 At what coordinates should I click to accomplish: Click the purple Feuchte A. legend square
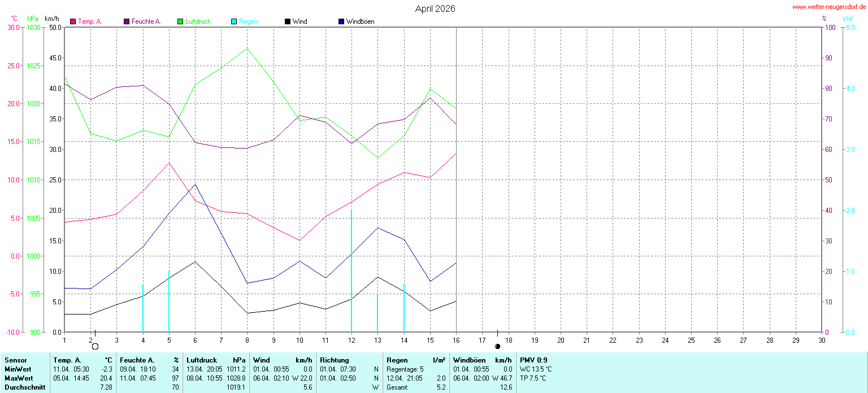pyautogui.click(x=127, y=21)
